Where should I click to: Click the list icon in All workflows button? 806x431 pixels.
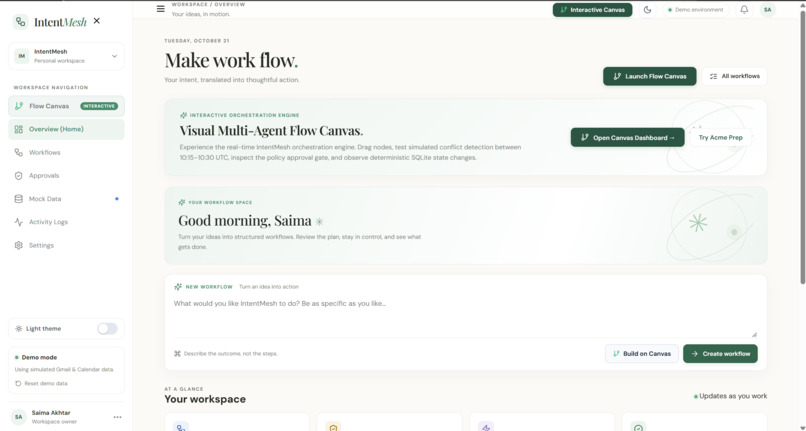[x=713, y=76]
